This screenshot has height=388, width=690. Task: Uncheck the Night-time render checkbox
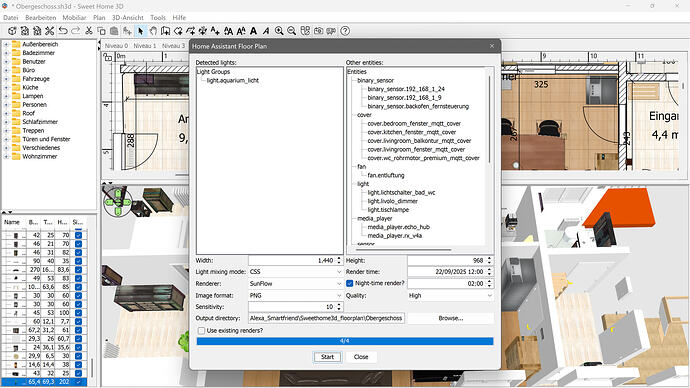click(x=350, y=283)
